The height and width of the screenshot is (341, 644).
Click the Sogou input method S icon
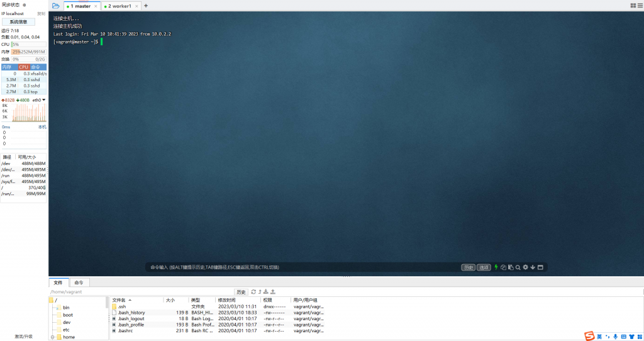coord(589,336)
